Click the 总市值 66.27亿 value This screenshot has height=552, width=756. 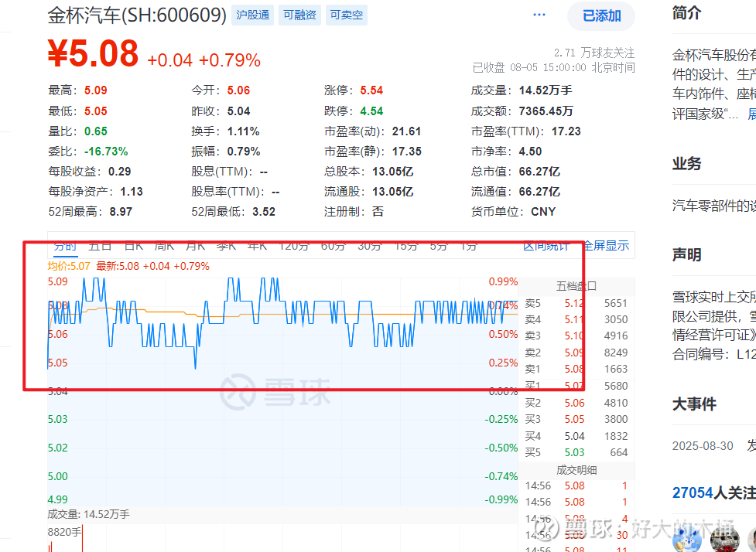(539, 172)
